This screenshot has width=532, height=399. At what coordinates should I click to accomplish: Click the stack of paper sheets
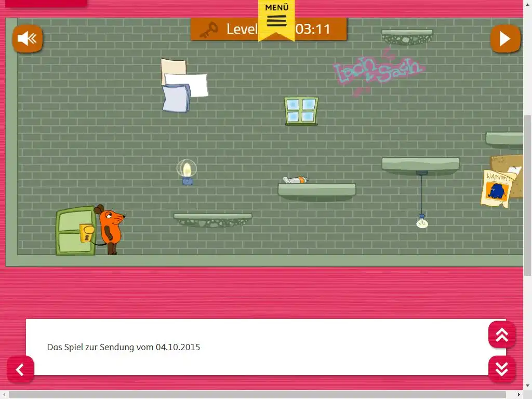click(x=184, y=85)
